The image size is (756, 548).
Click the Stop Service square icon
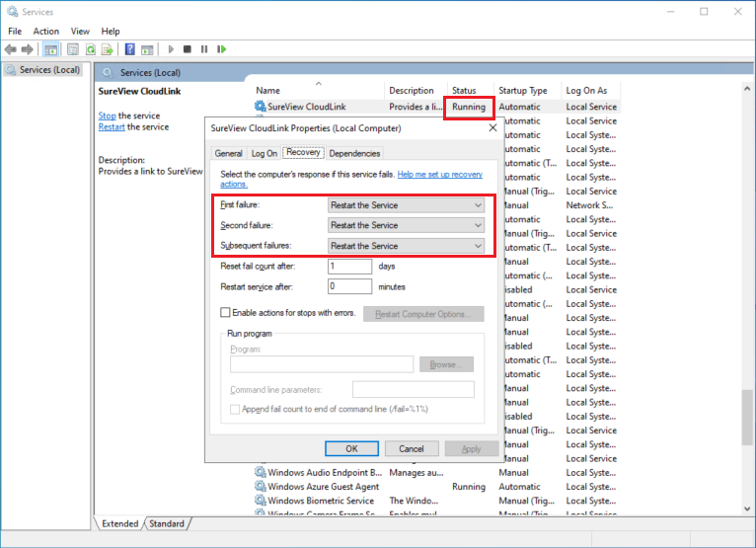pyautogui.click(x=188, y=49)
